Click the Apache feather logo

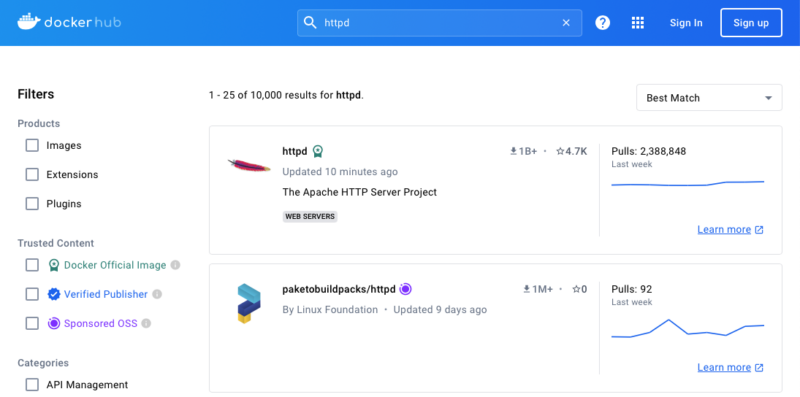point(249,165)
